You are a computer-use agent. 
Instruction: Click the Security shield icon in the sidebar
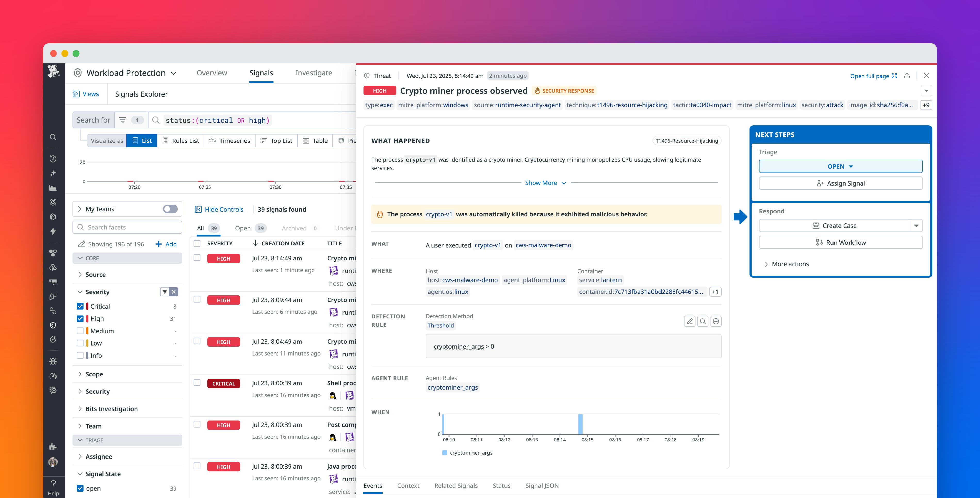pos(53,325)
